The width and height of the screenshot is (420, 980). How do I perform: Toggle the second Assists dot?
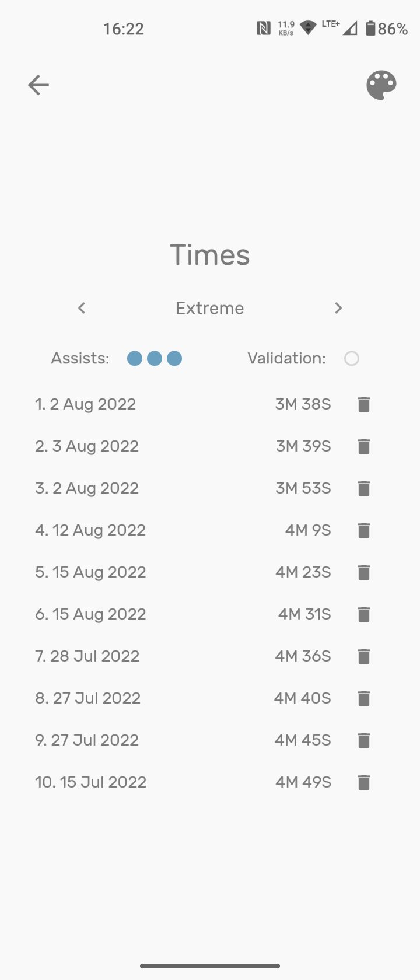(x=155, y=358)
